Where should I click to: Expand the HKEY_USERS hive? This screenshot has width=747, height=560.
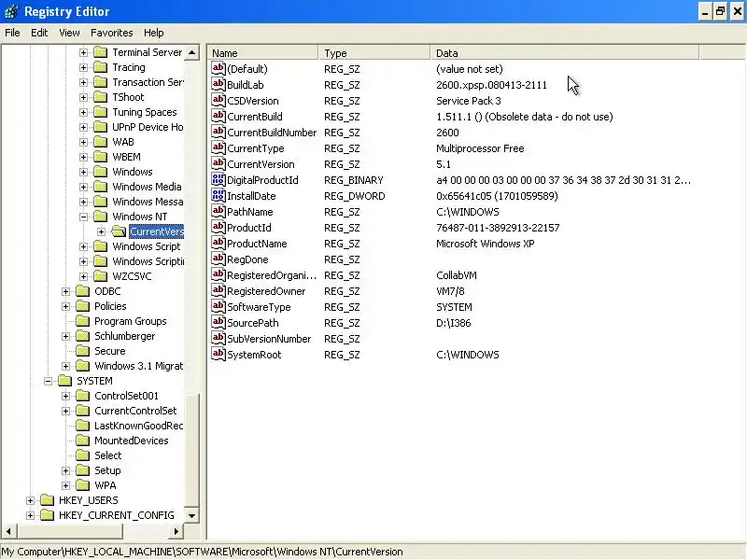click(30, 500)
